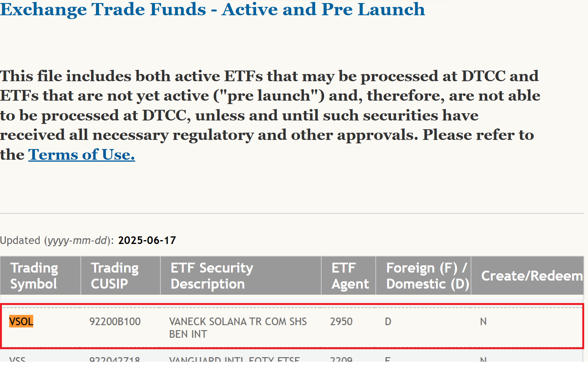This screenshot has width=588, height=369.
Task: Open the Terms of Use link
Action: [82, 155]
